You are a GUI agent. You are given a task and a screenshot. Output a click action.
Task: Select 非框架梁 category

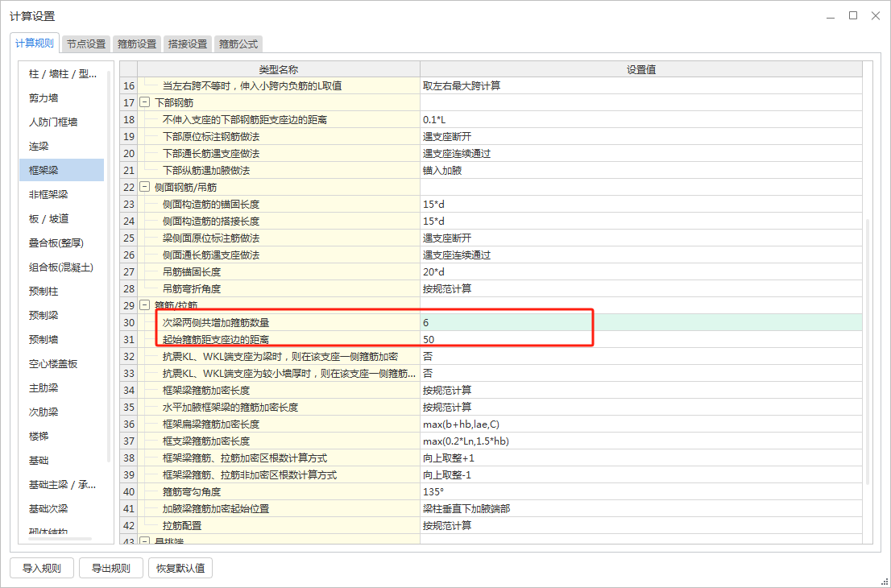[61, 194]
